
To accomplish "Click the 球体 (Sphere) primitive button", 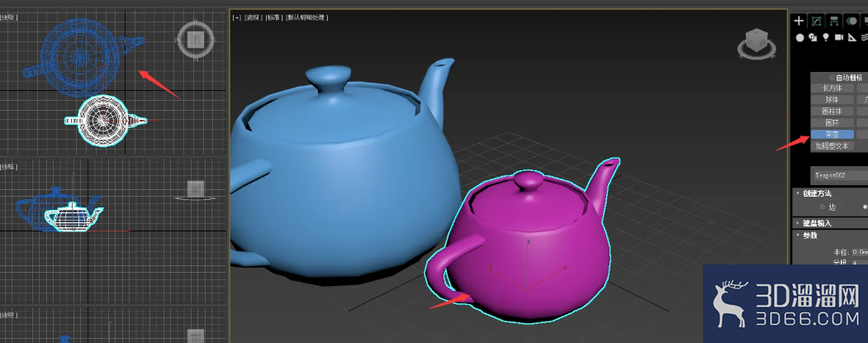I will 832,100.
